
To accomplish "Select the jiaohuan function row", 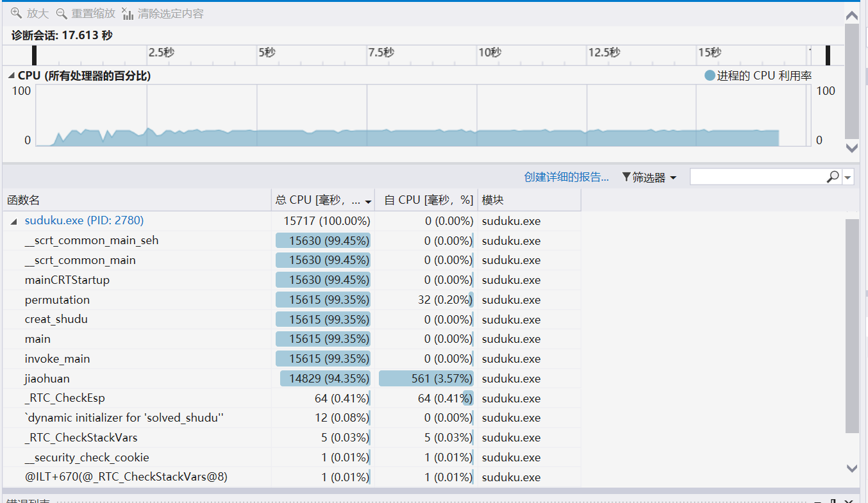I will click(x=47, y=379).
